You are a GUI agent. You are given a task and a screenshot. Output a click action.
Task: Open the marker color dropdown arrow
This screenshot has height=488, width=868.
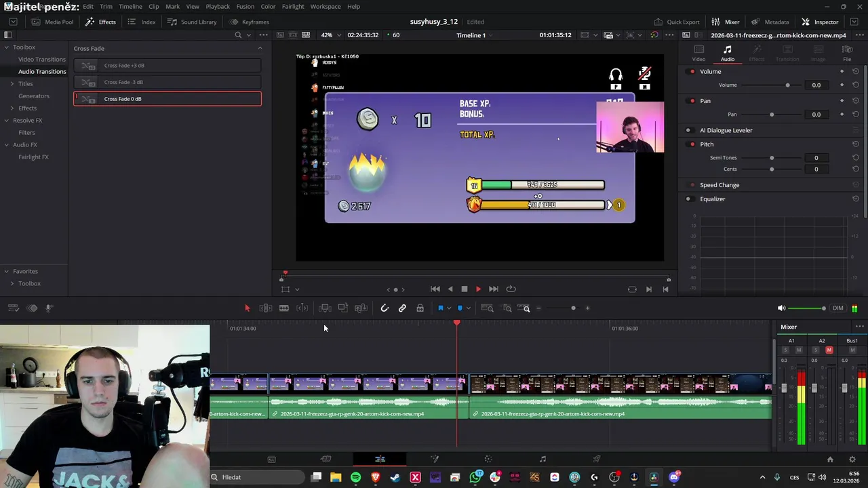tap(468, 308)
